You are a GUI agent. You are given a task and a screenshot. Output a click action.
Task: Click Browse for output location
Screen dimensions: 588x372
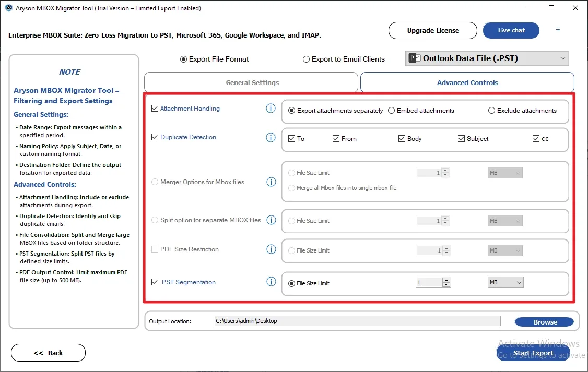[x=544, y=322]
